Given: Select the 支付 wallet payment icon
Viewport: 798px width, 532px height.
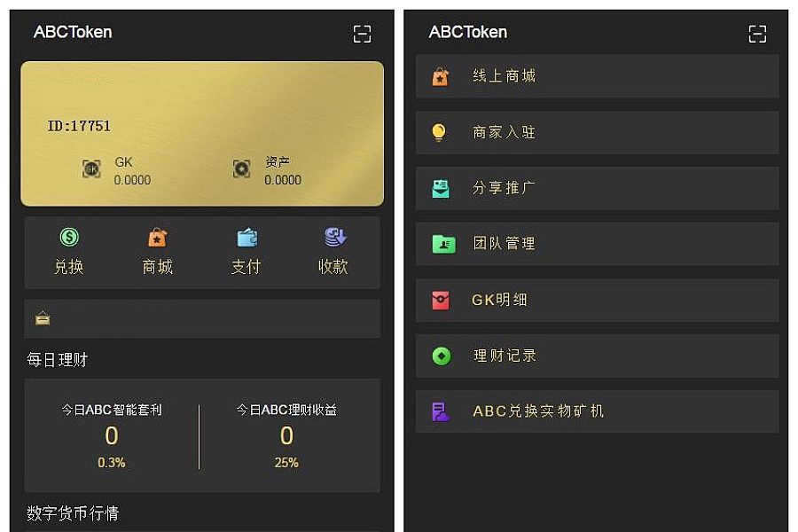Looking at the screenshot, I should pyautogui.click(x=246, y=238).
